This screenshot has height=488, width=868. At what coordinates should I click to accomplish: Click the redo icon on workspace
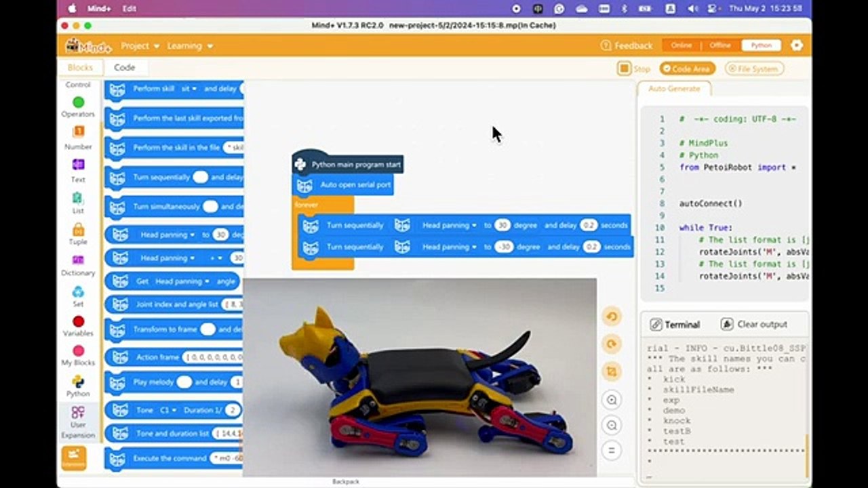click(612, 344)
